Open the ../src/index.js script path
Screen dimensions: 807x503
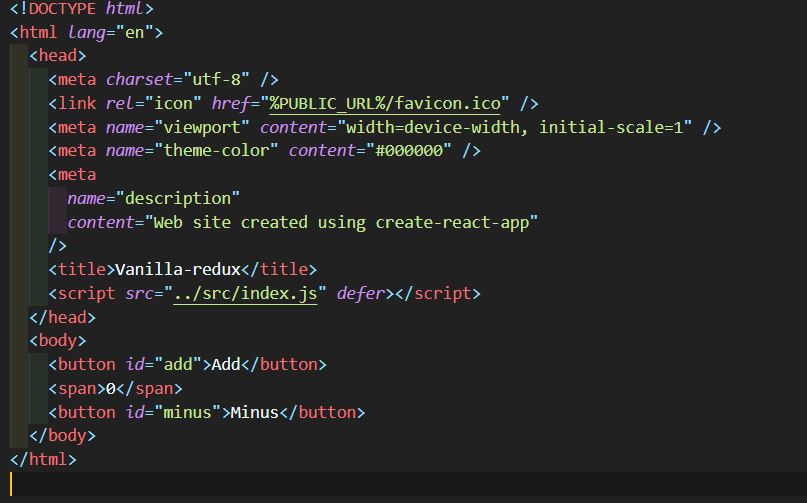pyautogui.click(x=245, y=293)
